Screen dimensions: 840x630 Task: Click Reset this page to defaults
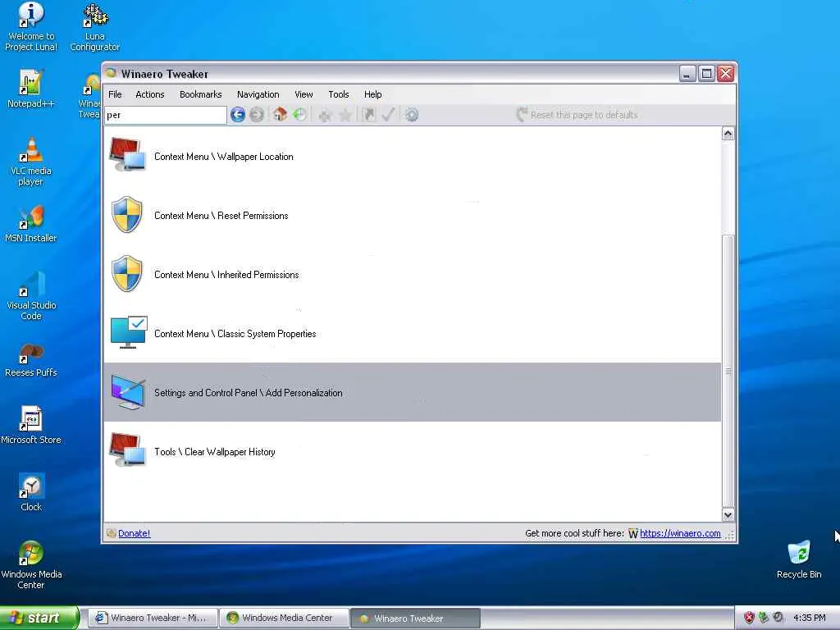click(577, 115)
